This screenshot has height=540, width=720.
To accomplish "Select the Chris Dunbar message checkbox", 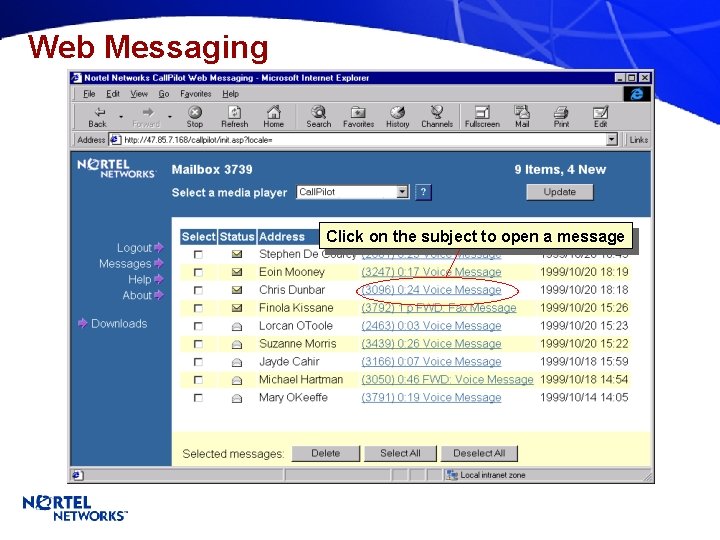I will pyautogui.click(x=198, y=290).
